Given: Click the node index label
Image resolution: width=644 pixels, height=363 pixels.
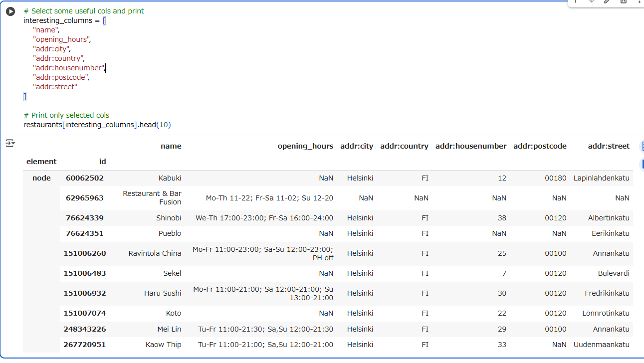Looking at the screenshot, I should (41, 178).
